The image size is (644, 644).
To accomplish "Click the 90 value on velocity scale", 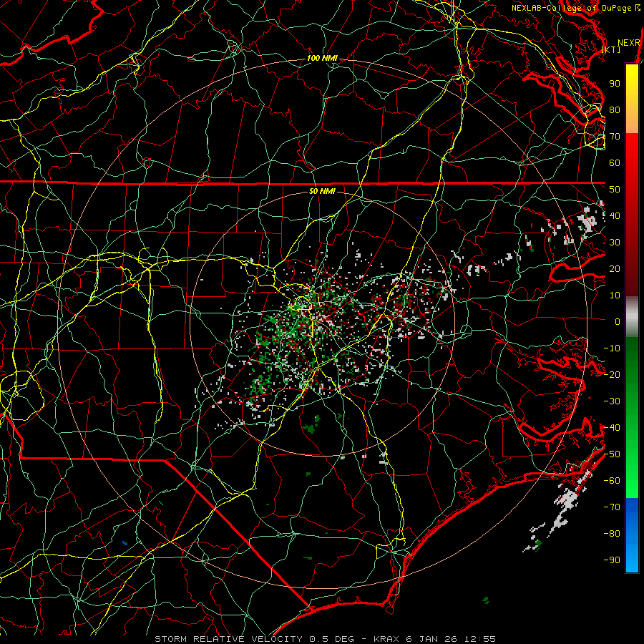I will [x=615, y=84].
